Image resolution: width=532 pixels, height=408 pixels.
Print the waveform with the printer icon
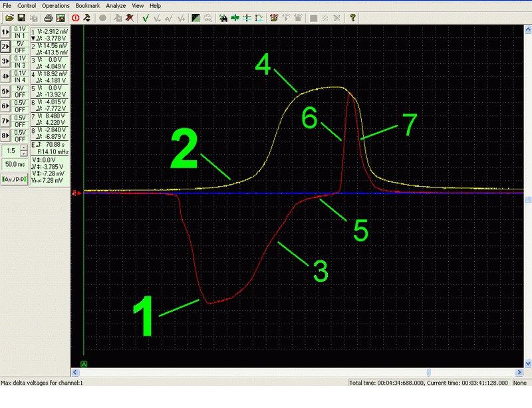[49, 18]
